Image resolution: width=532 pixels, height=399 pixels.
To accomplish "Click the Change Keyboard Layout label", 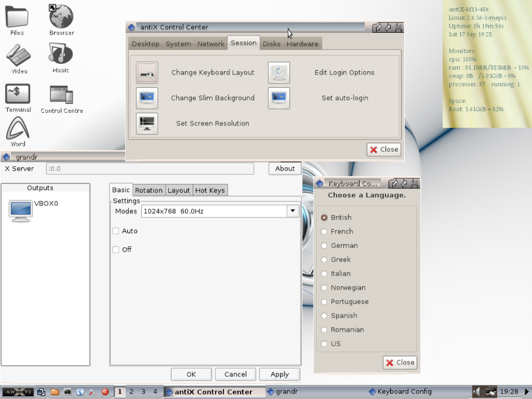I will coord(212,73).
